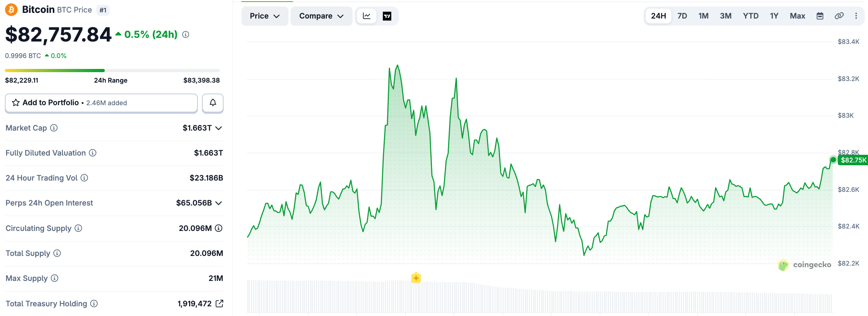Select the 1Y time range tab
This screenshot has height=316, width=868.
[774, 16]
